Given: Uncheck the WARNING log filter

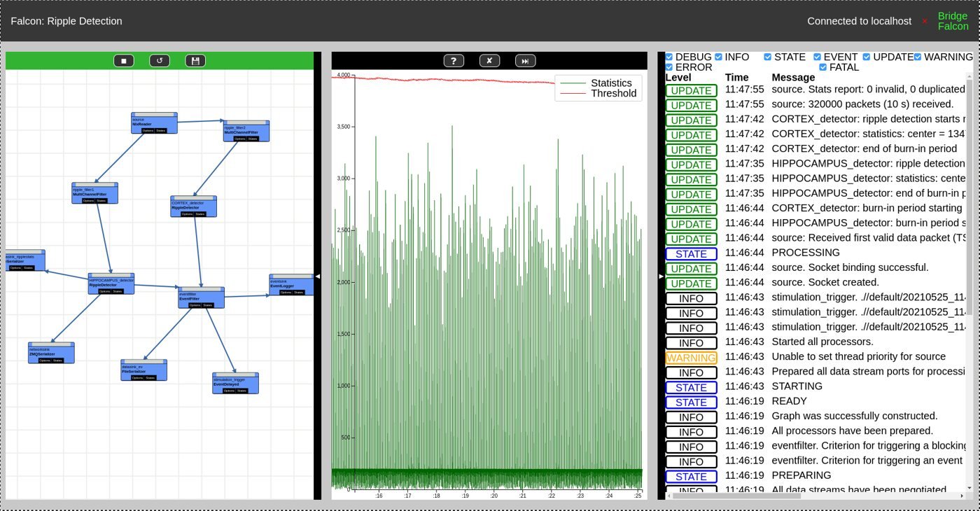Looking at the screenshot, I should point(918,57).
